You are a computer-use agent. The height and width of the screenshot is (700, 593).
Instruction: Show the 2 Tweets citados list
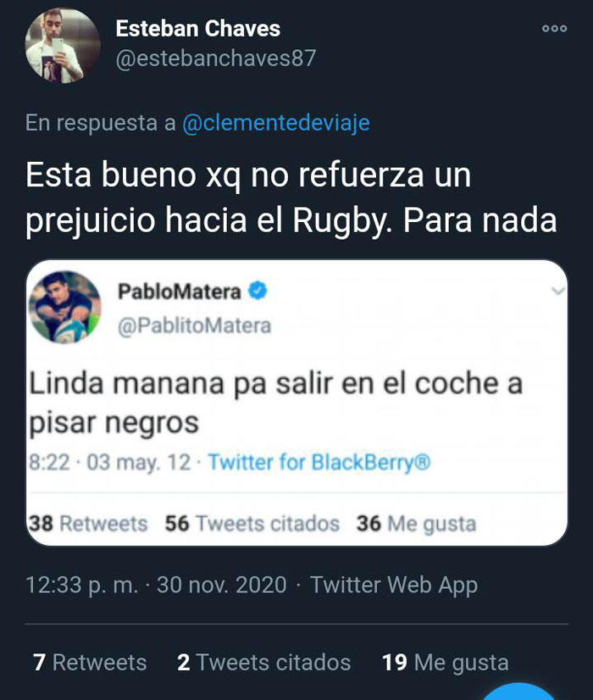tap(263, 662)
